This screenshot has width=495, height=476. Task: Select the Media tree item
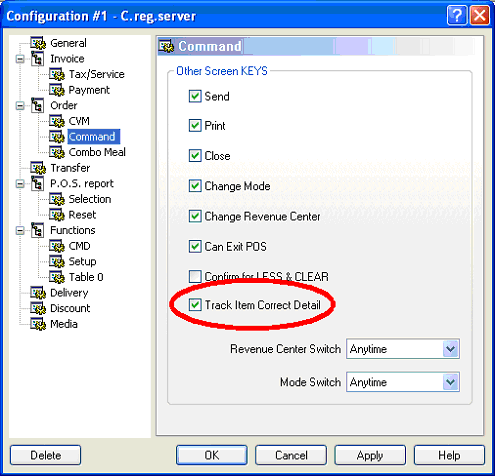(x=64, y=324)
